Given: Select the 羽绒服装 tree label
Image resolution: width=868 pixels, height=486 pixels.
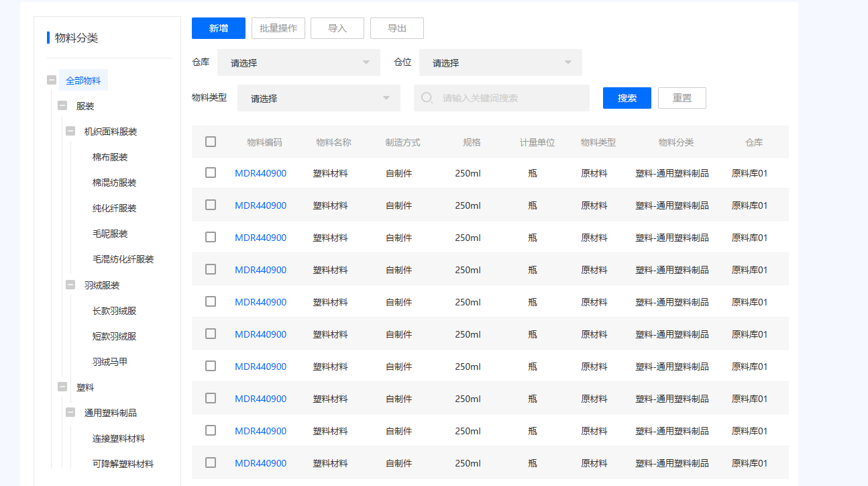Looking at the screenshot, I should [102, 285].
